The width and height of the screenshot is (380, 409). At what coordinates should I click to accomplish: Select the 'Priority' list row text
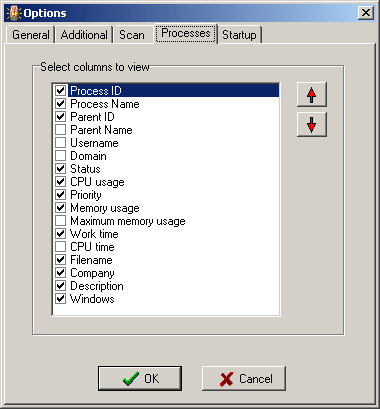[86, 195]
